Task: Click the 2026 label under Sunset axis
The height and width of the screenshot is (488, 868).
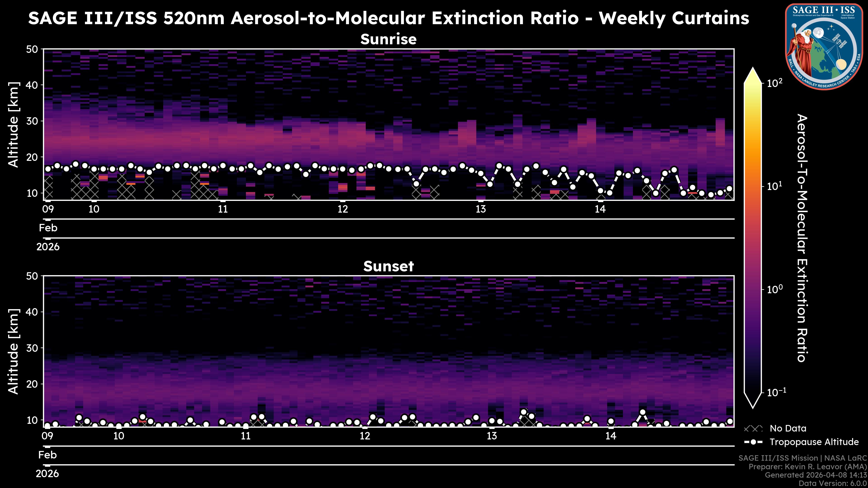Action: (47, 474)
